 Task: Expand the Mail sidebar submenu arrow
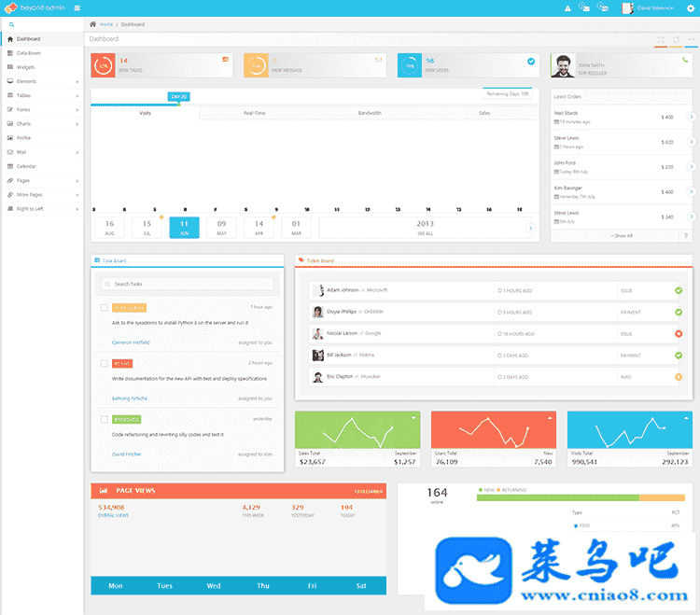click(77, 153)
